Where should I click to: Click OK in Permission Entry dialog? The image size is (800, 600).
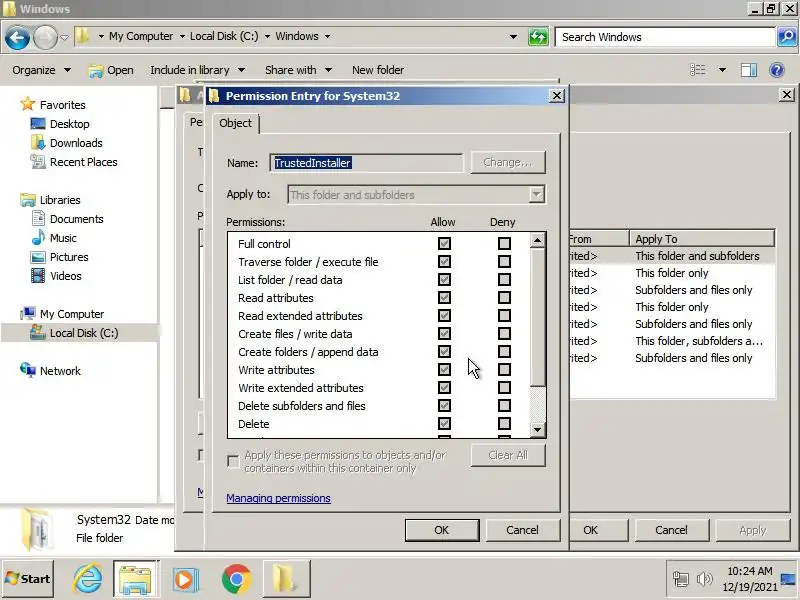pos(442,530)
